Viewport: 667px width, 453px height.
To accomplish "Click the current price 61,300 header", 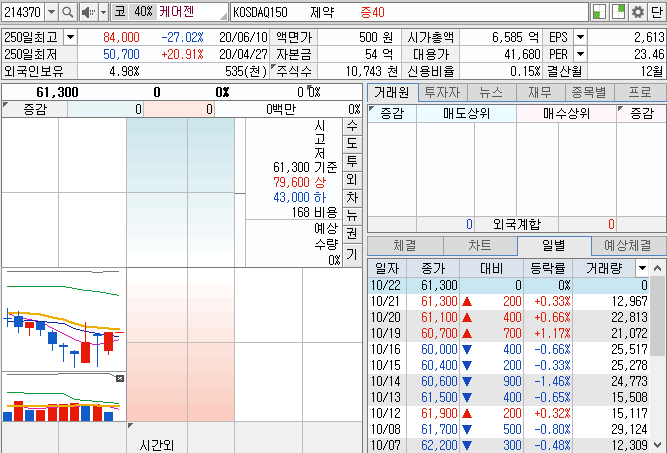I will pos(57,92).
